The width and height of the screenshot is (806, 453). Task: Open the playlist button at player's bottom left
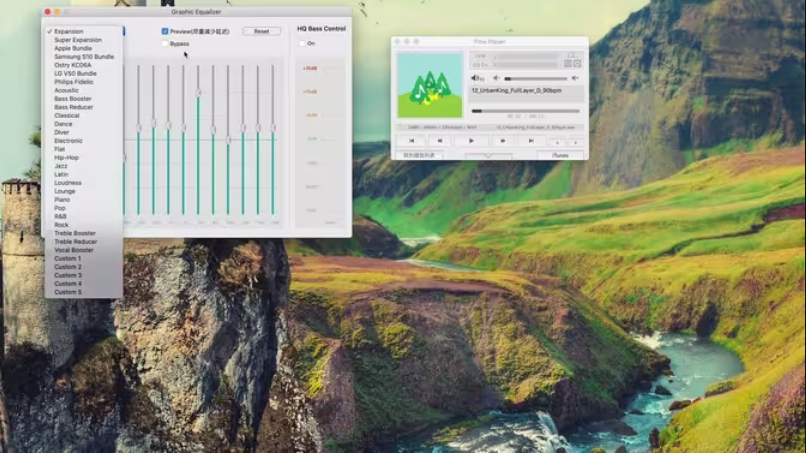point(419,155)
